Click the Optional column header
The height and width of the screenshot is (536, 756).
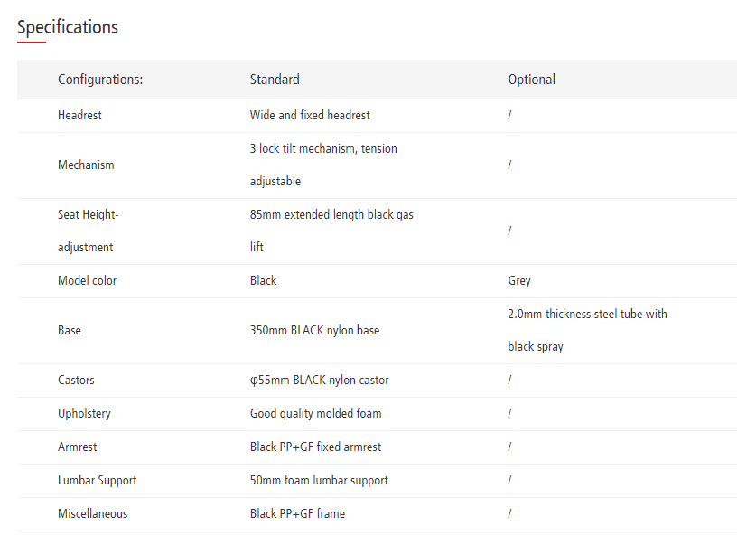point(531,80)
